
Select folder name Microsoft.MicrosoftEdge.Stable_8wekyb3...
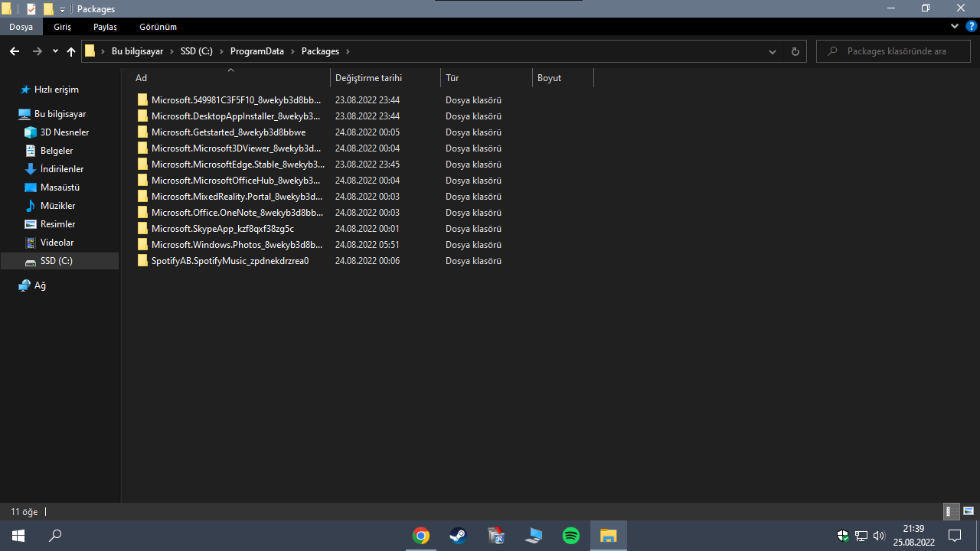(238, 165)
